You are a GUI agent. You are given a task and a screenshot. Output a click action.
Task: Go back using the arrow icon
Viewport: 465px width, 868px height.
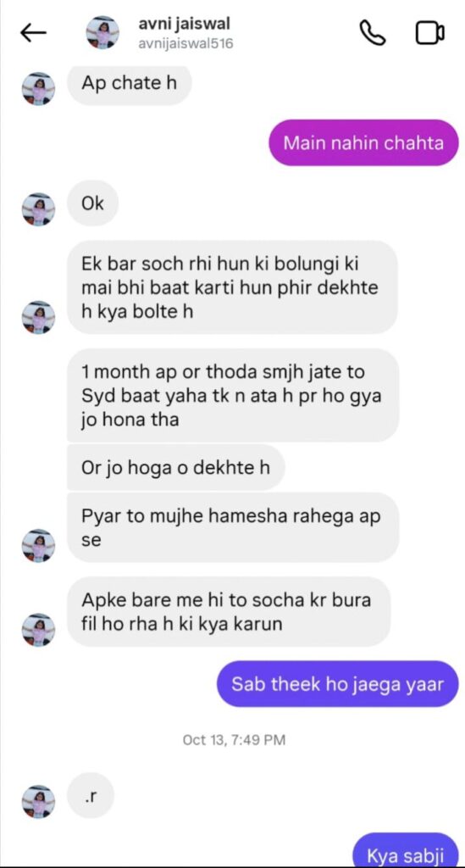tap(33, 33)
